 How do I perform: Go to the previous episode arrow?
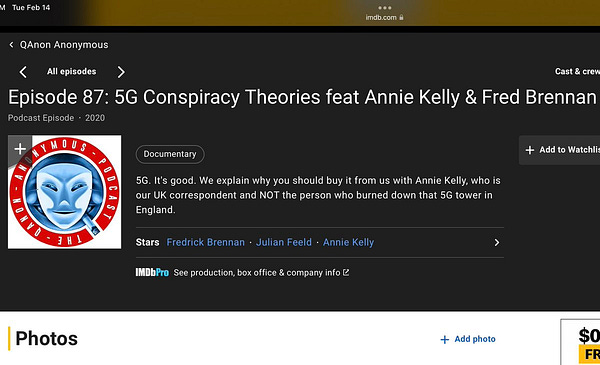tap(23, 72)
